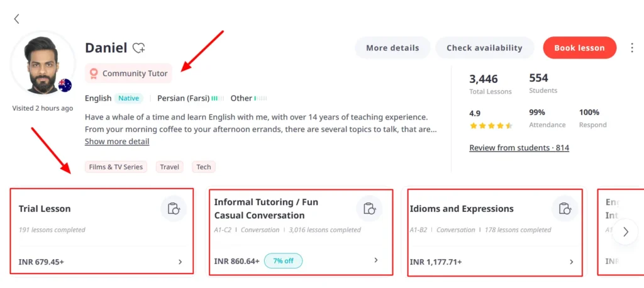Expand the Informal Tutoring price arrow
Screen dimensions: 644x288
pyautogui.click(x=376, y=260)
